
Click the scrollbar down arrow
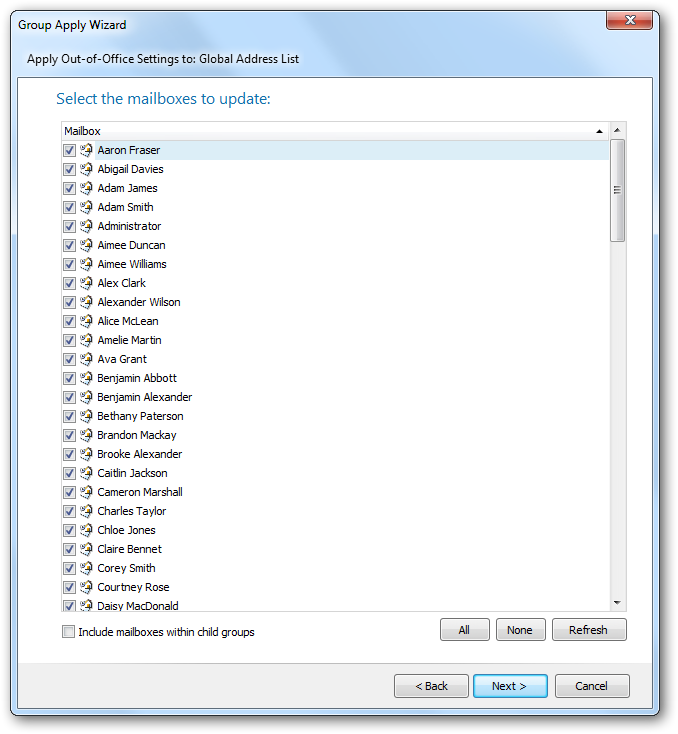point(617,603)
